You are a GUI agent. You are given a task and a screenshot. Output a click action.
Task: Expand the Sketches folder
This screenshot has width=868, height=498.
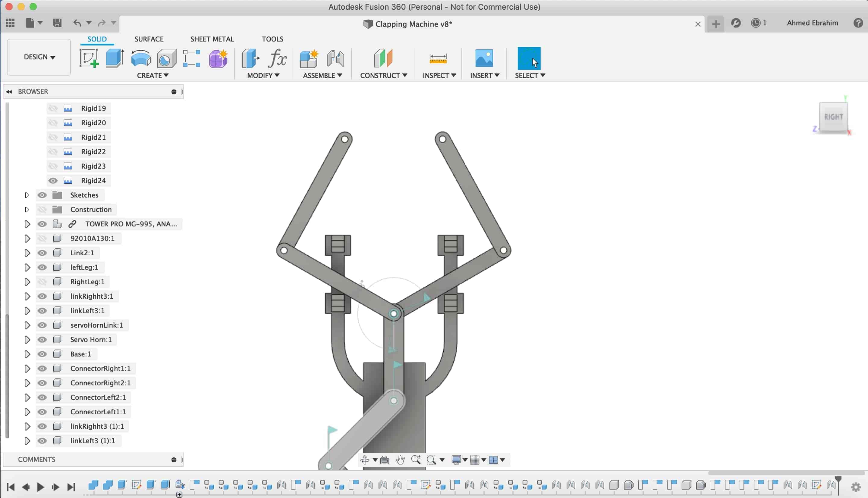(x=27, y=195)
